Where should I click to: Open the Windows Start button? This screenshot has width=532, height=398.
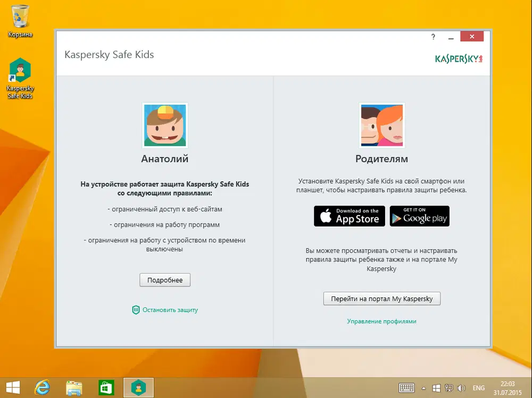coord(13,387)
